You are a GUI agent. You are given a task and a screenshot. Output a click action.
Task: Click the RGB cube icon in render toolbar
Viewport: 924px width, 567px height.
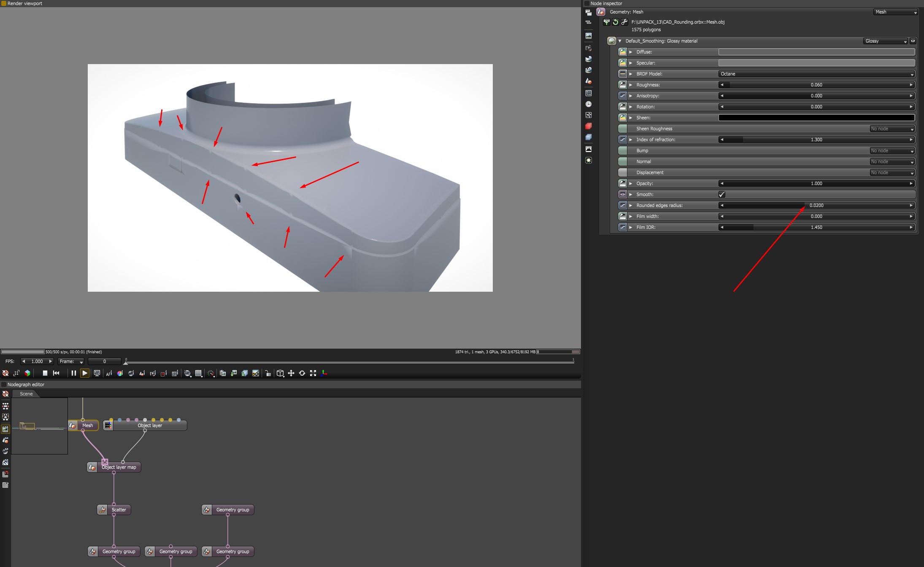click(27, 373)
